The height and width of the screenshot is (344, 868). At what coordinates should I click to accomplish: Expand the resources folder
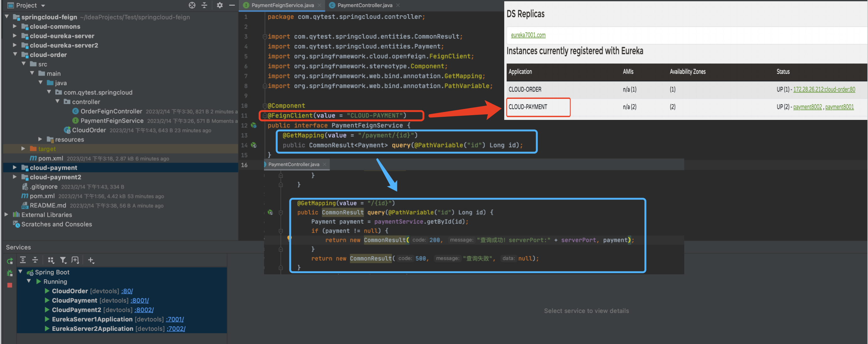(x=40, y=139)
